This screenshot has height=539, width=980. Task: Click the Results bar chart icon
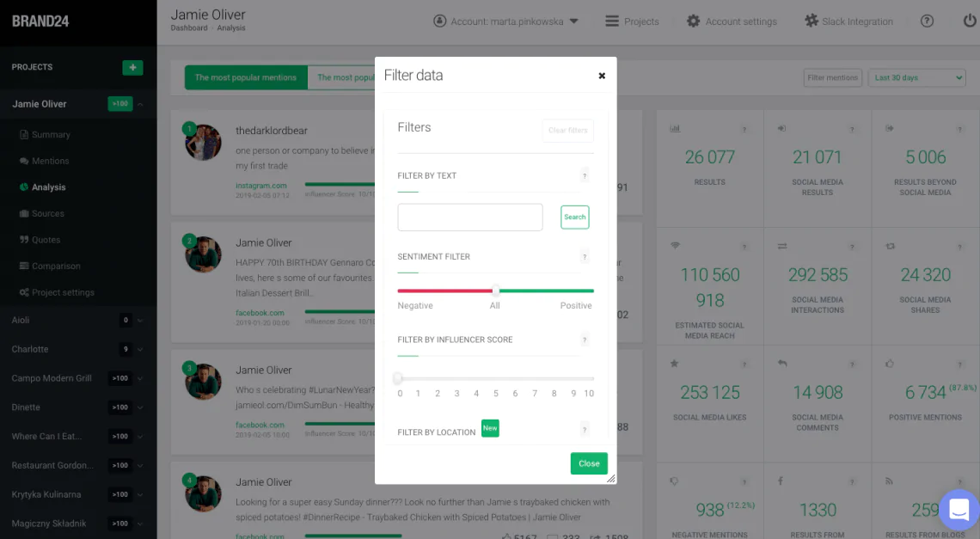tap(674, 128)
